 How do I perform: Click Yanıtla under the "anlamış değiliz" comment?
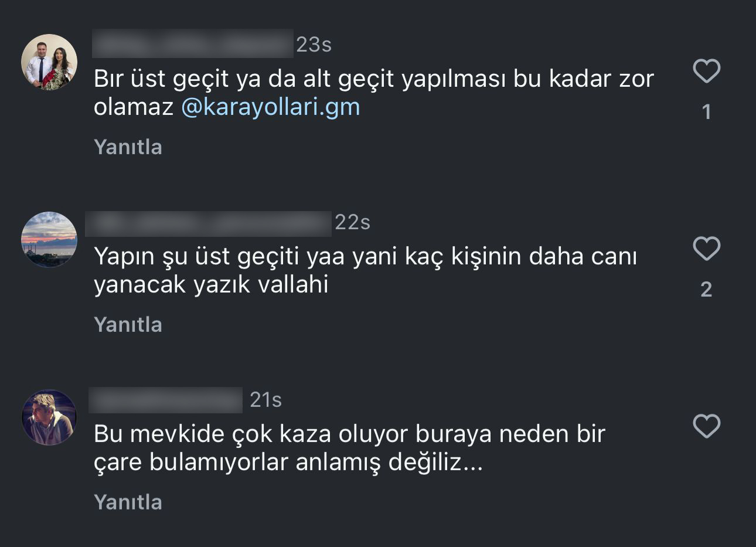(128, 502)
